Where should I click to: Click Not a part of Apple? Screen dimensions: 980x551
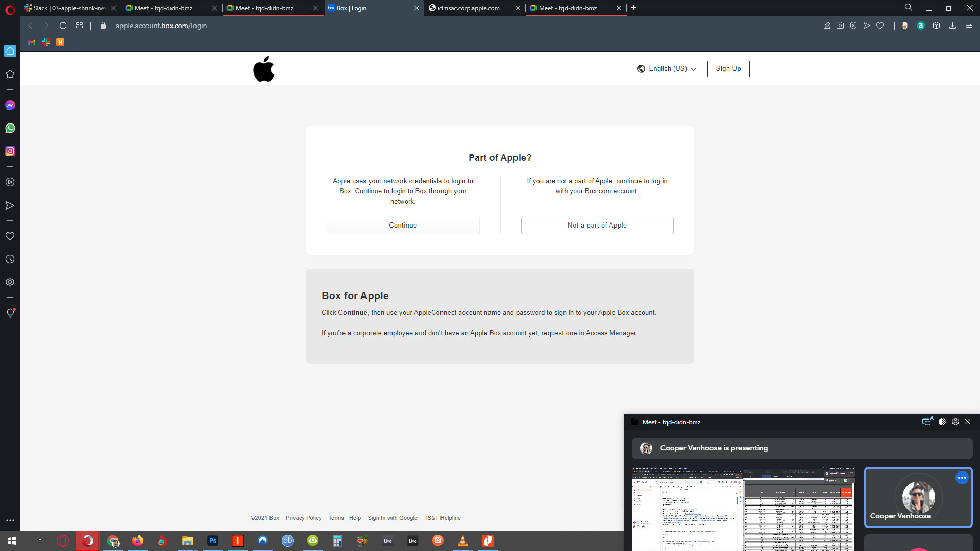(597, 226)
